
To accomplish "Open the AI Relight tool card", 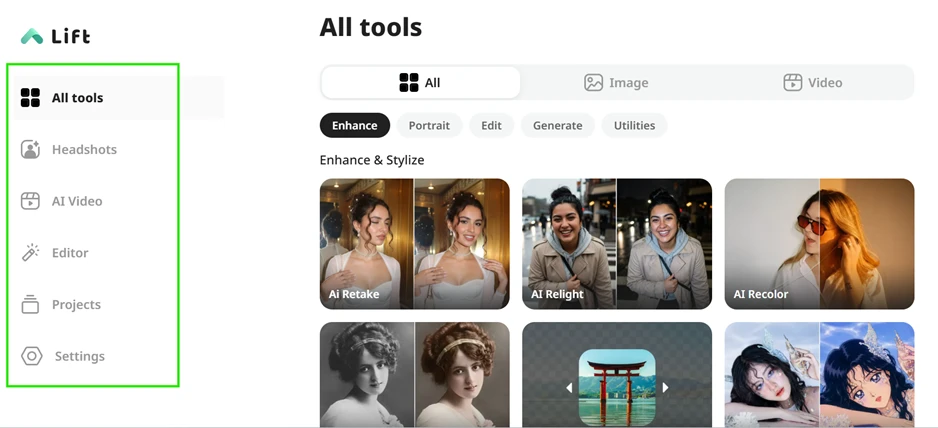I will [x=617, y=244].
